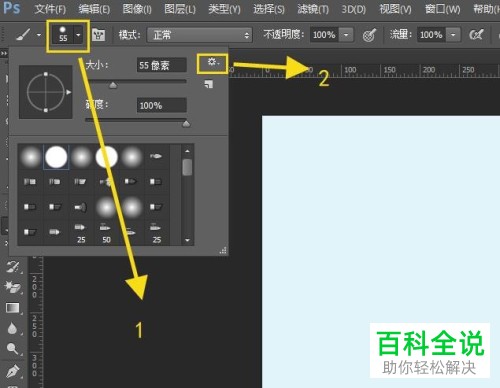
Task: Select the Pen tool
Action: [13, 371]
